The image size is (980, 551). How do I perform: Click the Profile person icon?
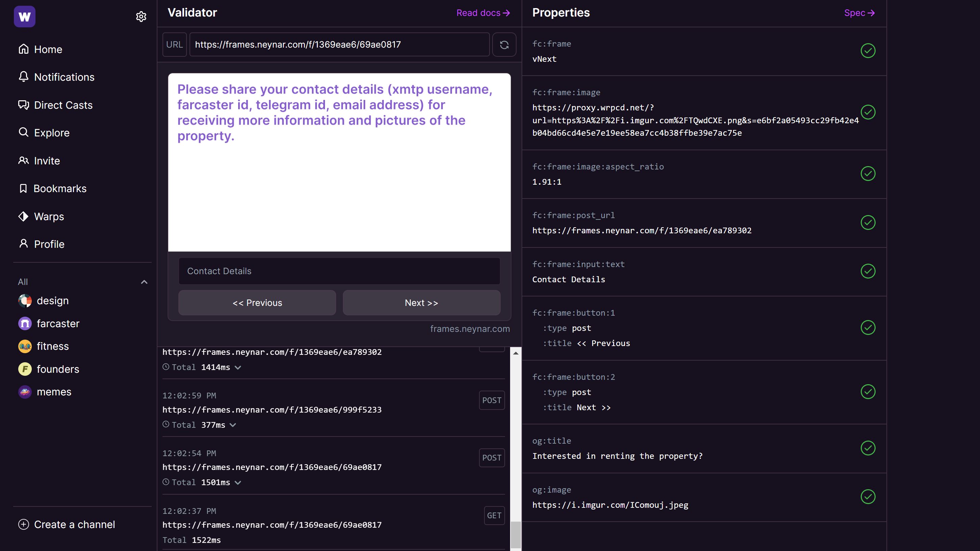(x=24, y=243)
